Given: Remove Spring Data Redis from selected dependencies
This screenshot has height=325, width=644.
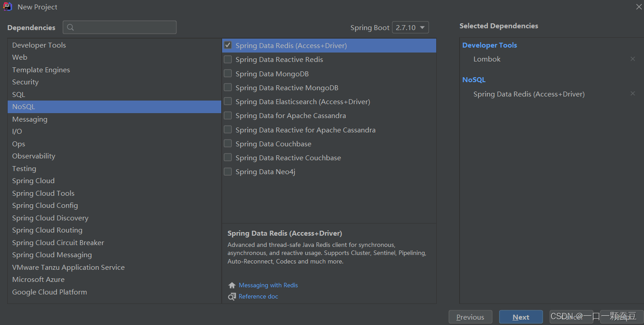Looking at the screenshot, I should coord(633,94).
